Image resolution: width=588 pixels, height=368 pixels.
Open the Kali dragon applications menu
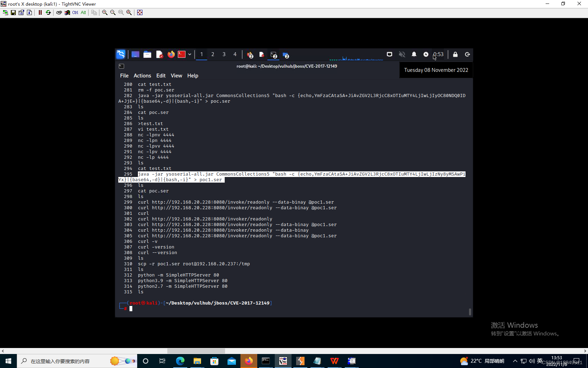121,54
